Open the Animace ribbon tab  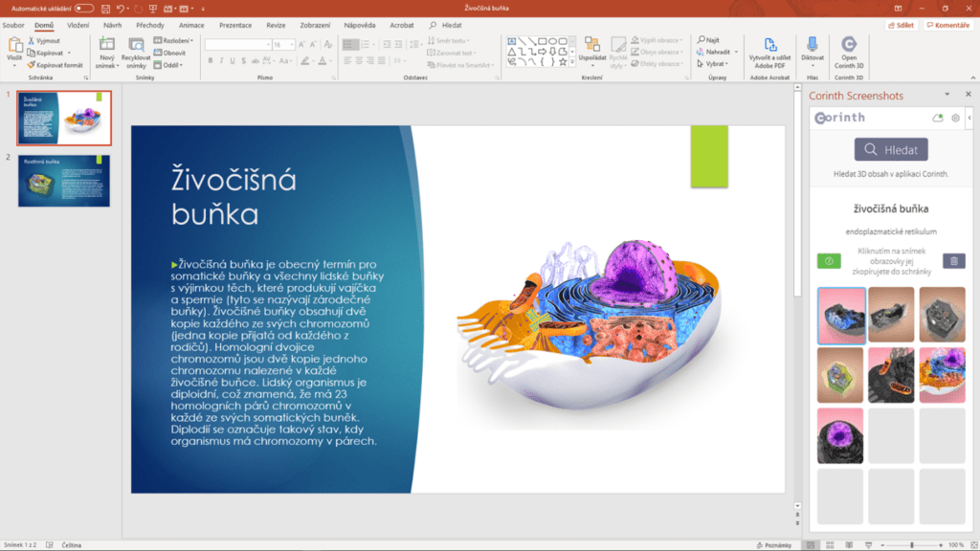(191, 25)
